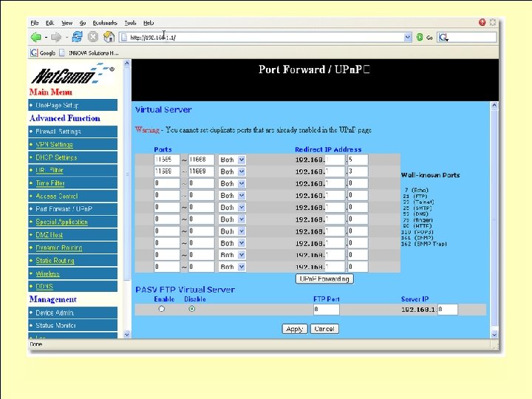Click the Apply button
532x399 pixels.
[x=295, y=329]
